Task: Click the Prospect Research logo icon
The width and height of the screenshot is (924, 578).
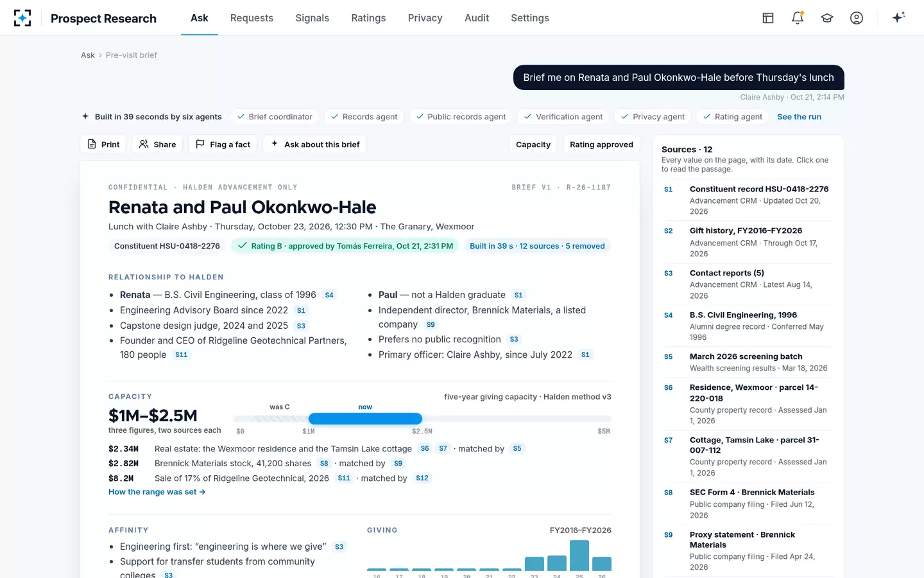Action: [22, 18]
